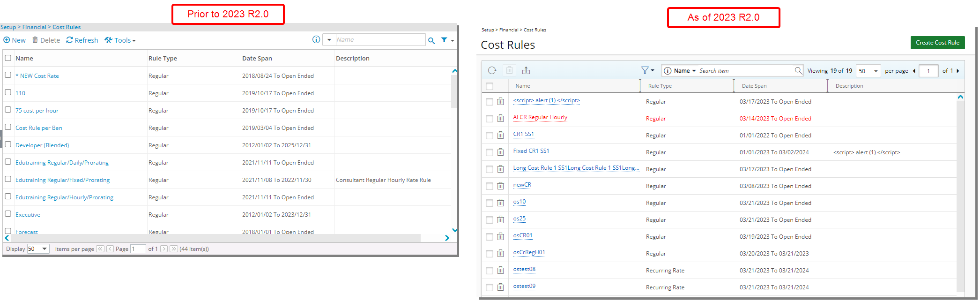The height and width of the screenshot is (302, 980).
Task: Click the scroll-up arrow in new view list
Action: pos(960,97)
